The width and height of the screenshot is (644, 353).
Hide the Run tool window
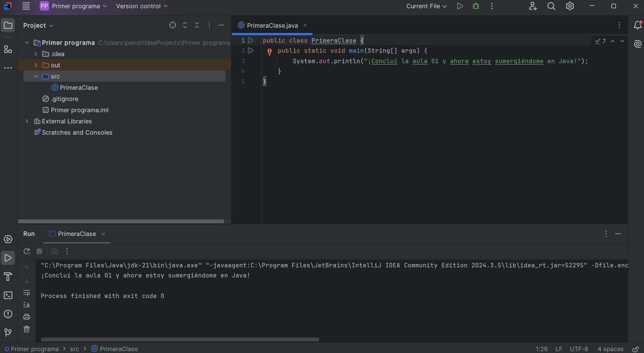point(618,234)
